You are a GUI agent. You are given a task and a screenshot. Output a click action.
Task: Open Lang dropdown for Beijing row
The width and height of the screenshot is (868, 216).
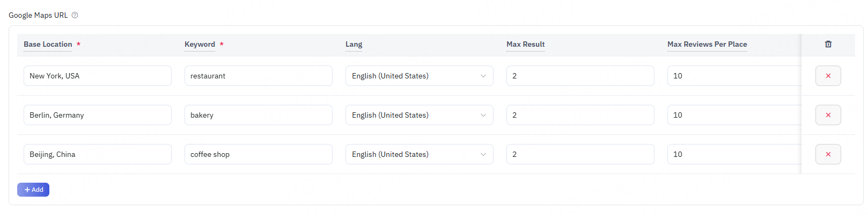click(419, 154)
